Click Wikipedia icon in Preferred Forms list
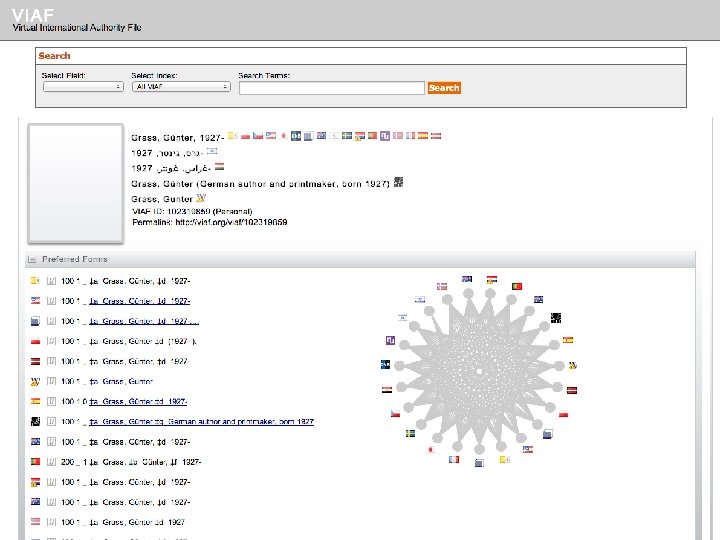 click(35, 382)
